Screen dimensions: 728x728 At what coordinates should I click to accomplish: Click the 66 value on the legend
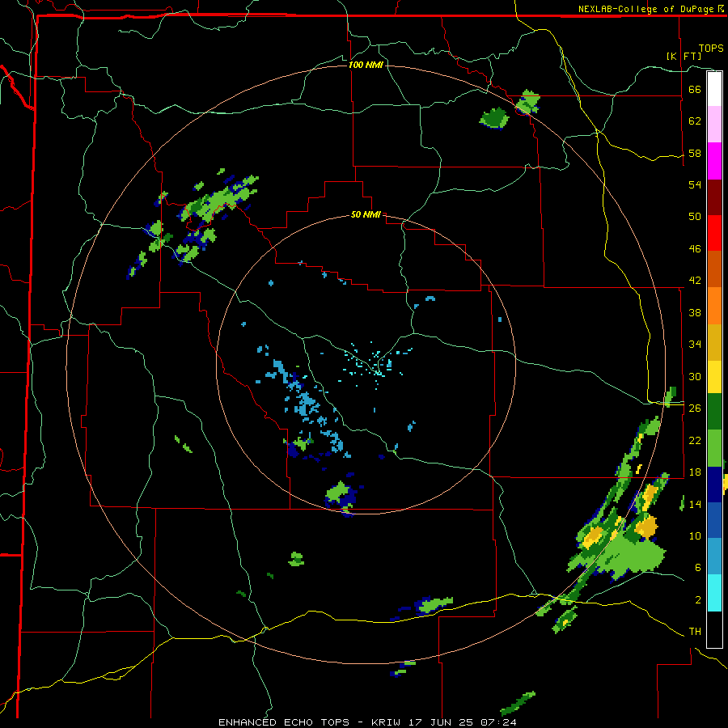click(x=695, y=89)
